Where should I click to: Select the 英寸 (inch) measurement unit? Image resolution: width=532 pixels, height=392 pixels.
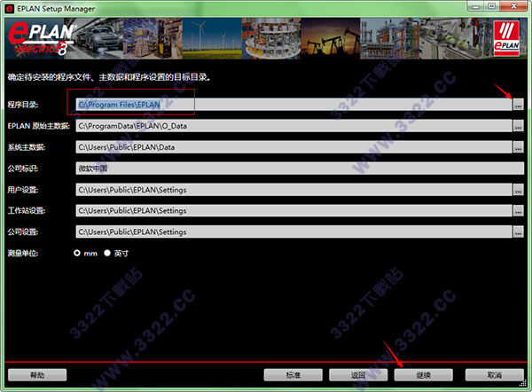pos(107,253)
